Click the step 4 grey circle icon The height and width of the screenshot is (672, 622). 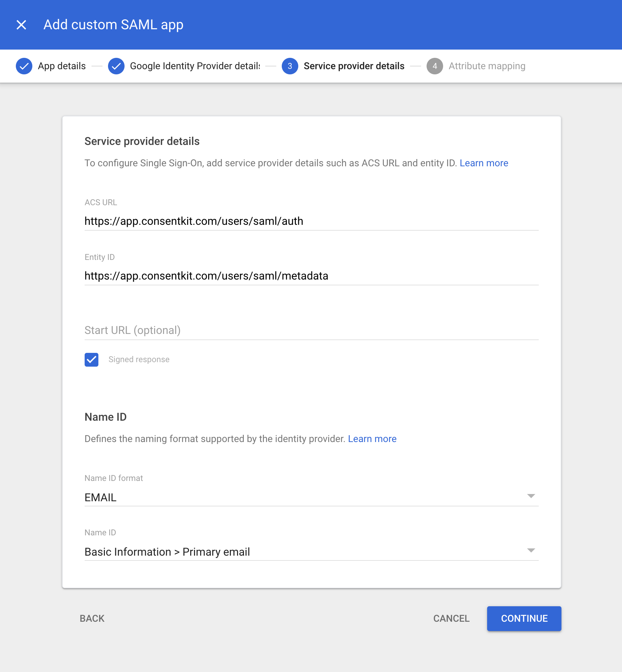(x=435, y=66)
